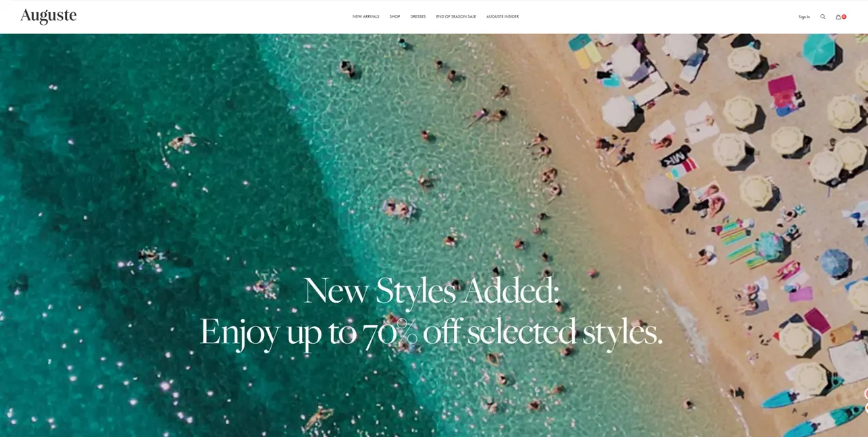This screenshot has width=868, height=437.
Task: Click the red cart count badge
Action: point(844,17)
